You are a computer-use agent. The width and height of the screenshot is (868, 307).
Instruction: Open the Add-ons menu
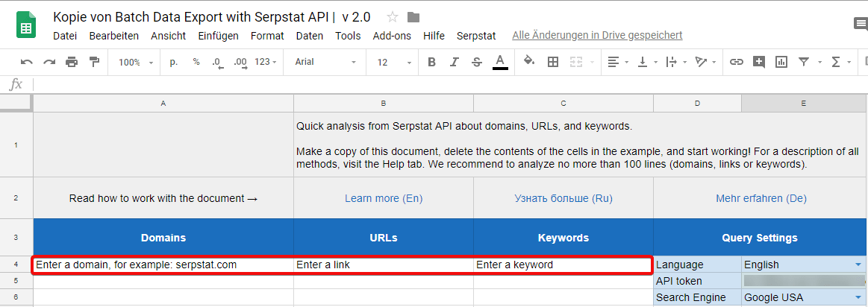(392, 36)
